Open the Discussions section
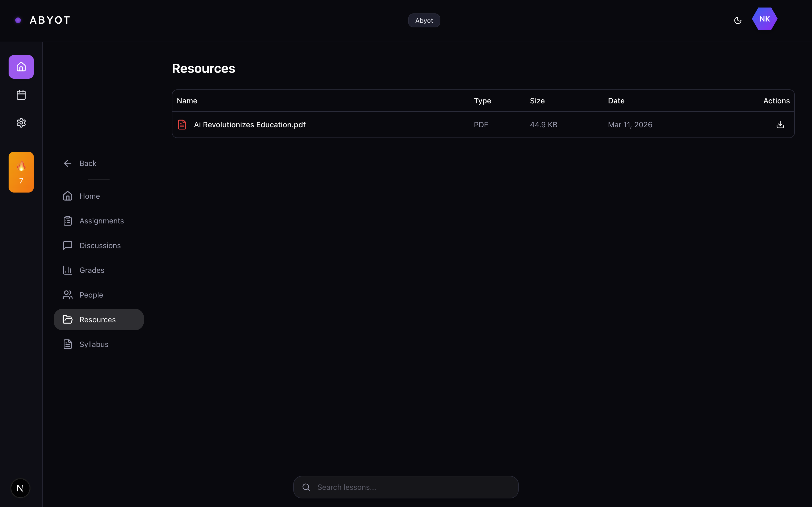The image size is (812, 507). click(100, 245)
